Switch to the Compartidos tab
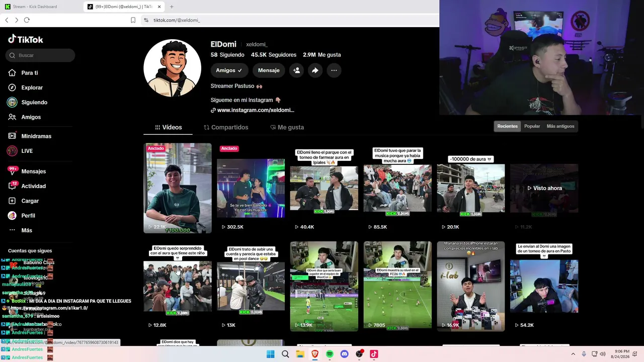 pos(226,127)
